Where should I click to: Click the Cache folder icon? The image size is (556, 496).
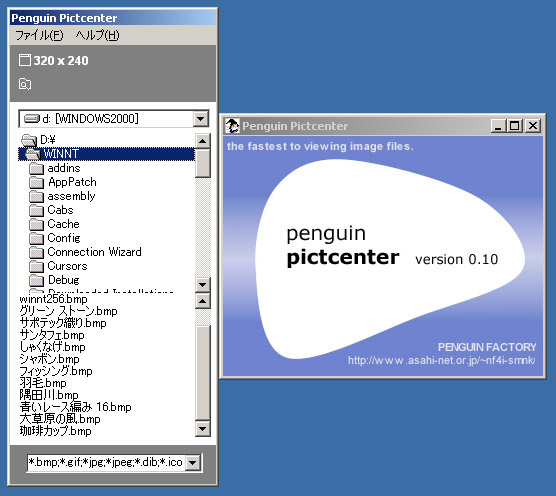pyautogui.click(x=36, y=224)
